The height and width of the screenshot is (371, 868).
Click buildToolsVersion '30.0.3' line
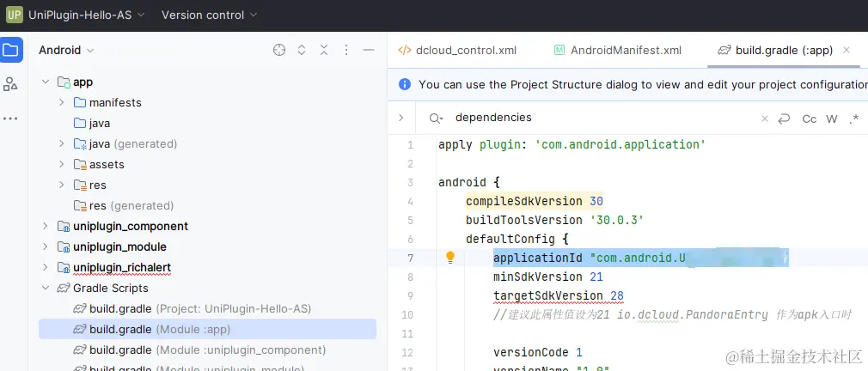554,220
